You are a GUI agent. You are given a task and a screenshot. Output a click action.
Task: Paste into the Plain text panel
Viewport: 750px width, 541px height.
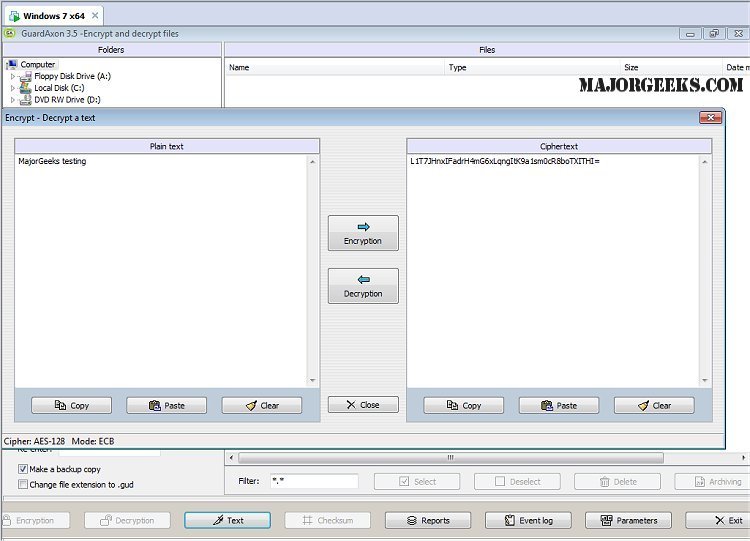pyautogui.click(x=166, y=405)
